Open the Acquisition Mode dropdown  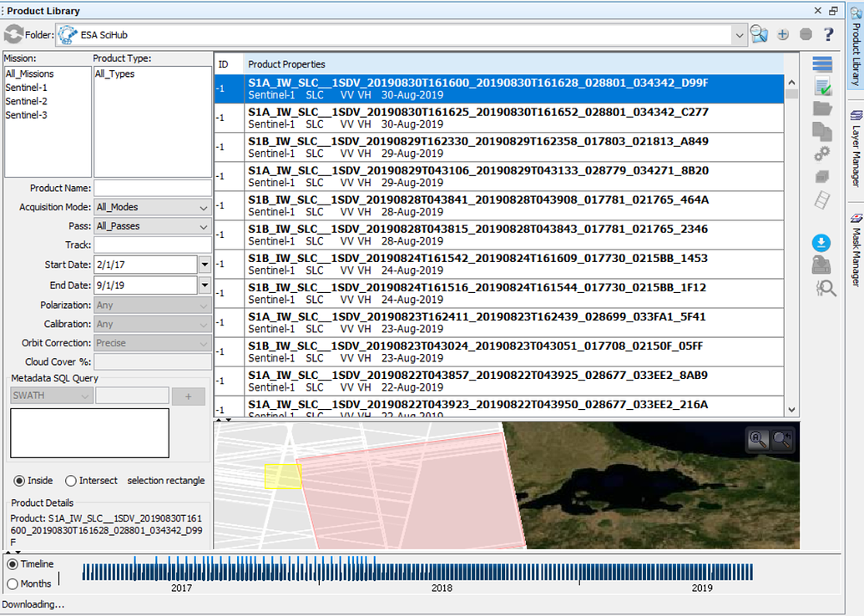[x=204, y=207]
